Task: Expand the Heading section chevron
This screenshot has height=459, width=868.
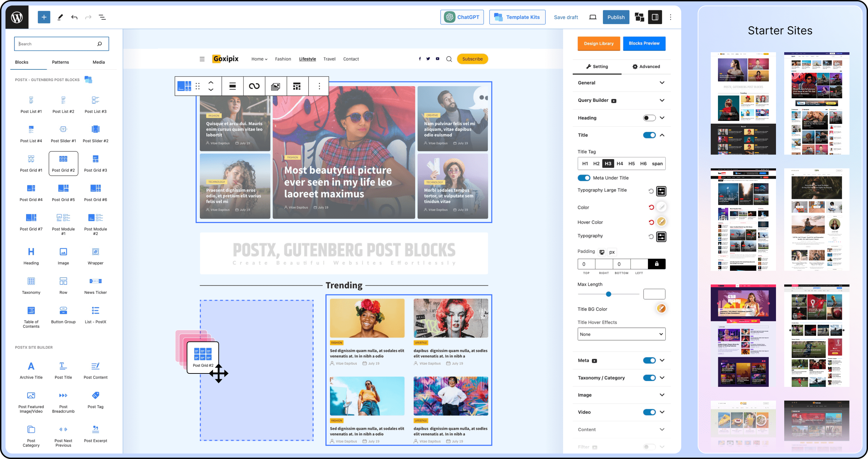Action: (x=662, y=118)
